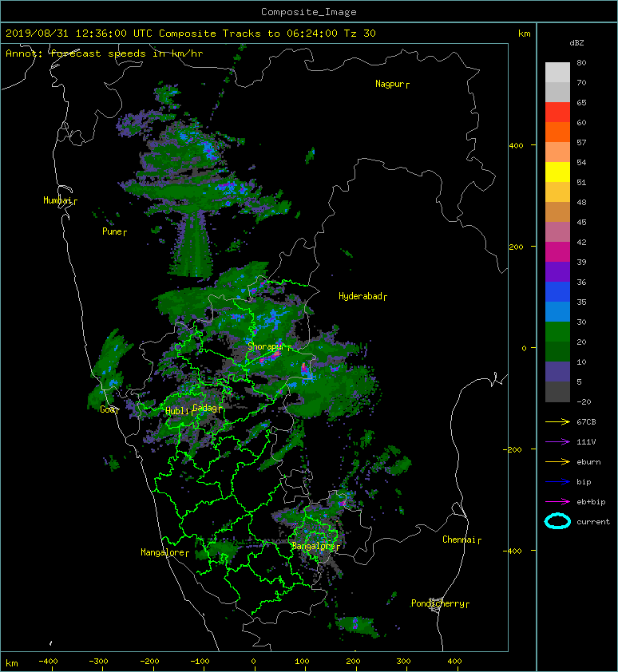Click the yellow 67CB arrow icon

click(x=557, y=421)
